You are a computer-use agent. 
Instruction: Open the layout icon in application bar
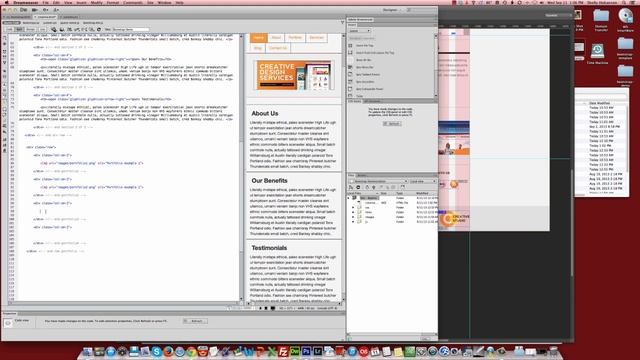(x=35, y=10)
